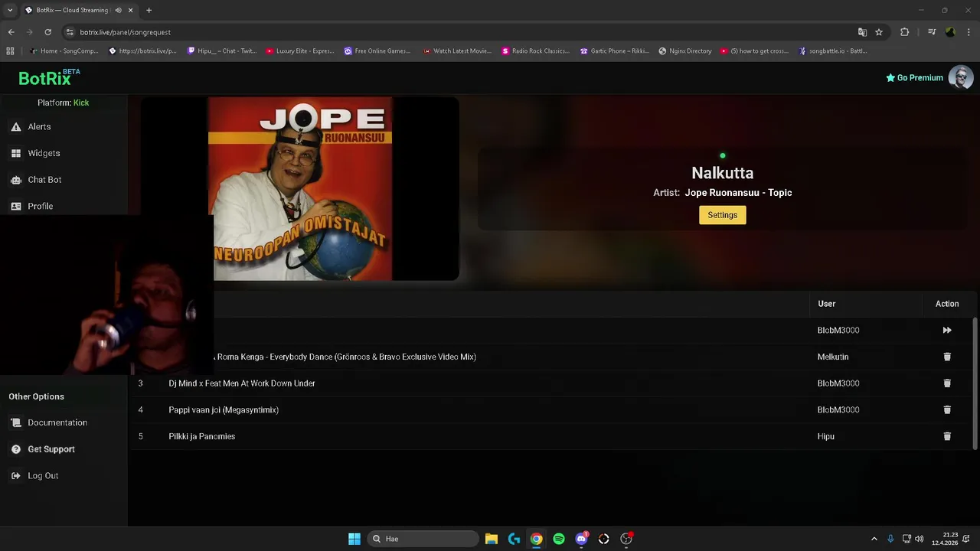Open Hipu__ - Chat - Twitch bookmark

coord(220,51)
